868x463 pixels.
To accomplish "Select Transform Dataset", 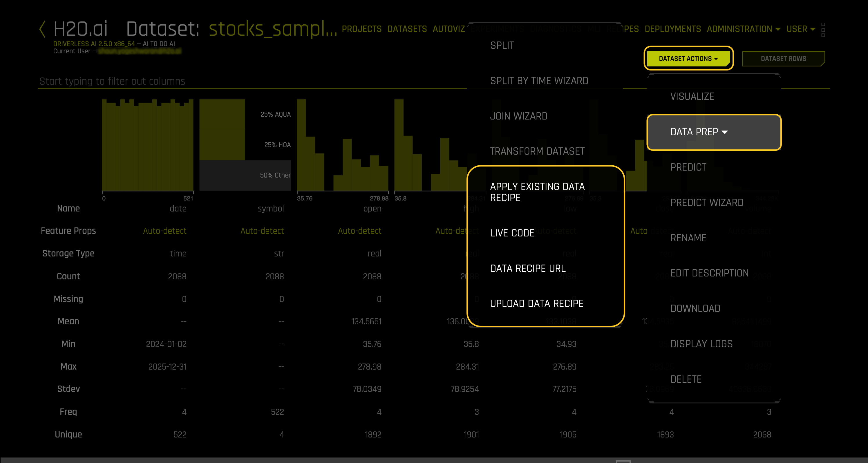I will tap(537, 151).
